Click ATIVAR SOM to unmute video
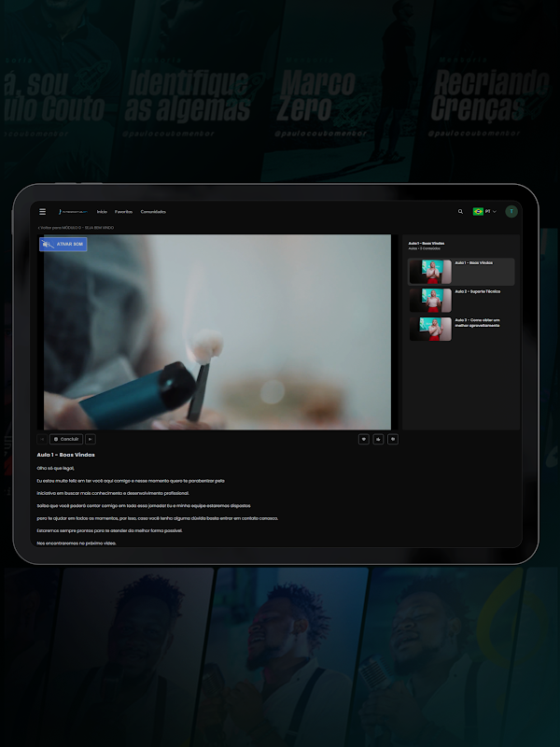 (x=63, y=245)
